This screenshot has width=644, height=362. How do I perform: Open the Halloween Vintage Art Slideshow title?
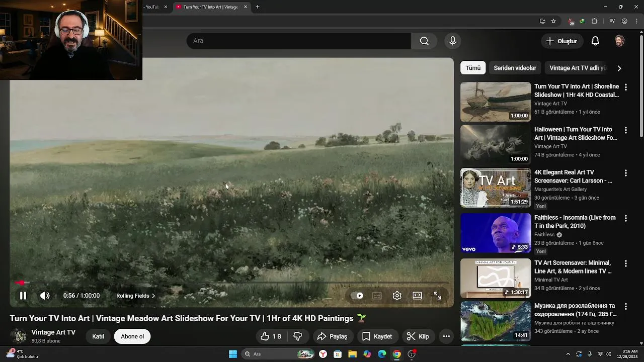pyautogui.click(x=576, y=133)
